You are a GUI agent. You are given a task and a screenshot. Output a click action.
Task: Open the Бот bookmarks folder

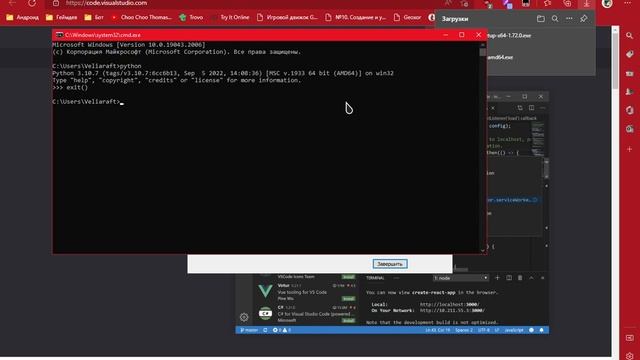coord(94,18)
